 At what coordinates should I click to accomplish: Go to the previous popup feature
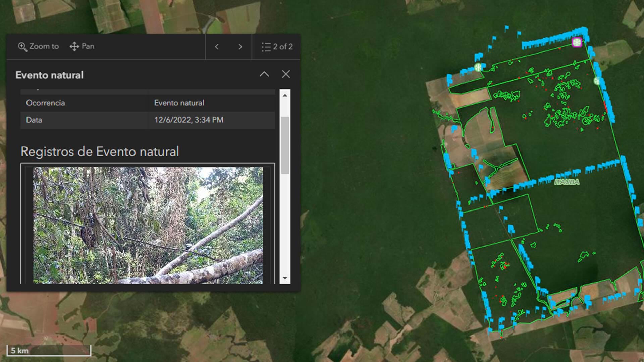tap(217, 47)
